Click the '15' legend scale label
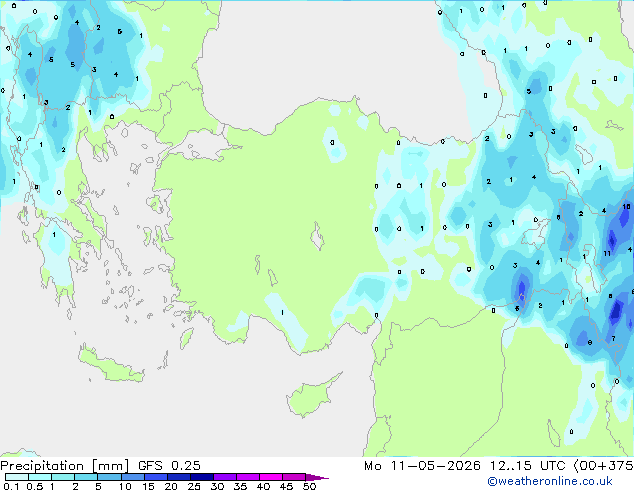The height and width of the screenshot is (490, 634). [x=148, y=486]
